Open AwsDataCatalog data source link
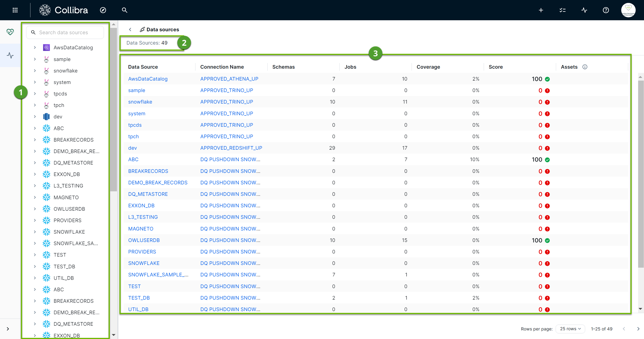The height and width of the screenshot is (339, 644). pyautogui.click(x=148, y=79)
